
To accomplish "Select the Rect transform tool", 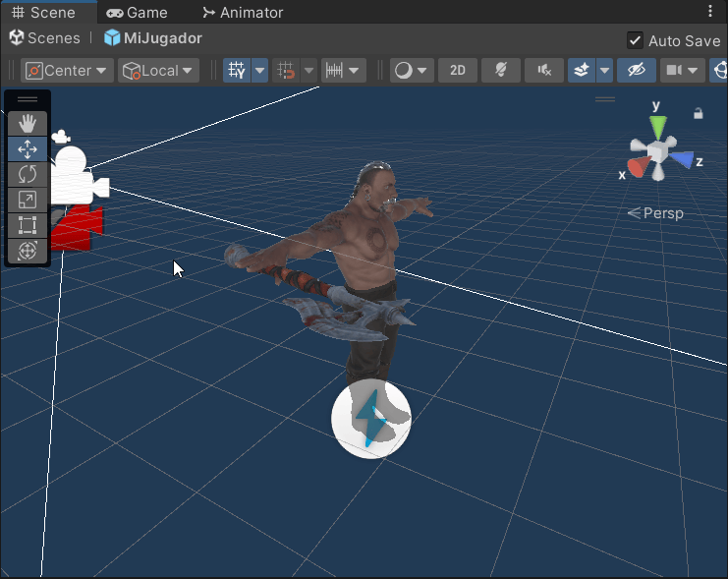I will 28,225.
